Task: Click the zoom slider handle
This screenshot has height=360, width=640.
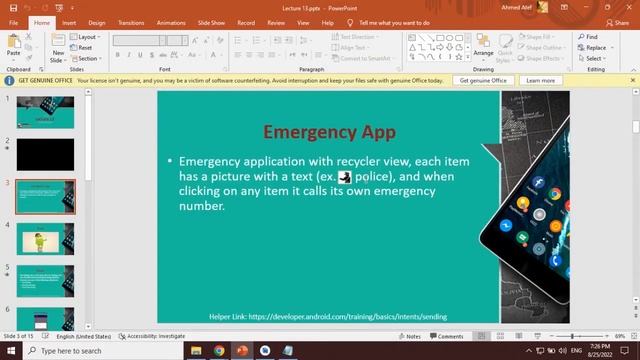Action: pos(572,336)
